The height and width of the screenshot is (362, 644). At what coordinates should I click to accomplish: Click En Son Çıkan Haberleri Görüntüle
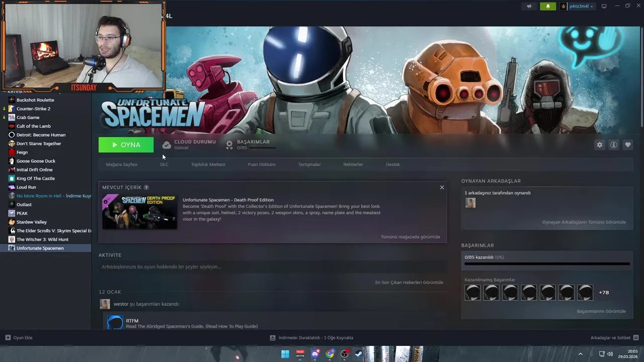(x=409, y=283)
